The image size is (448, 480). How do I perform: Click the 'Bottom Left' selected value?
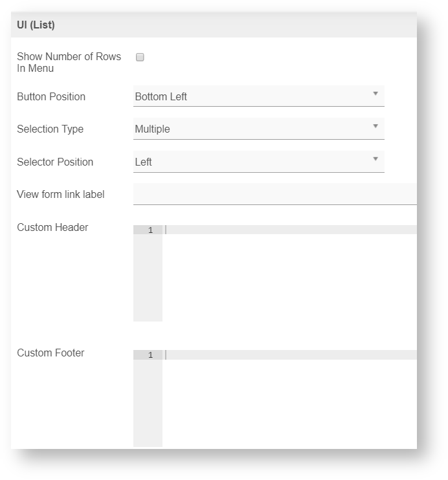(161, 97)
